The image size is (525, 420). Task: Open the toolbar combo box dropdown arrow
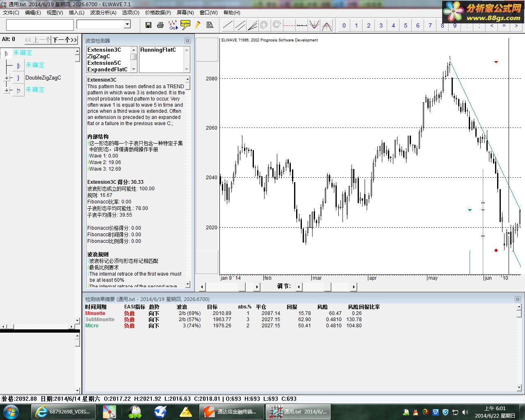[127, 24]
